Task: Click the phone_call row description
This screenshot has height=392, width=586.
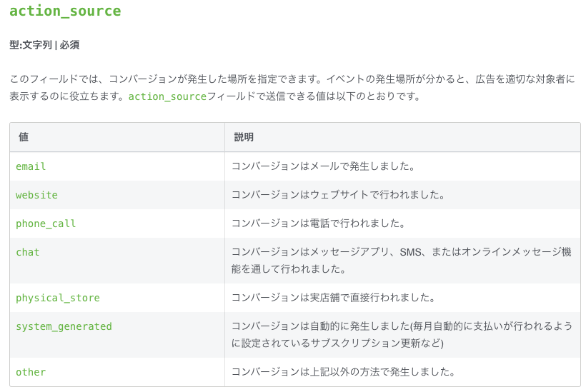Action: tap(319, 223)
